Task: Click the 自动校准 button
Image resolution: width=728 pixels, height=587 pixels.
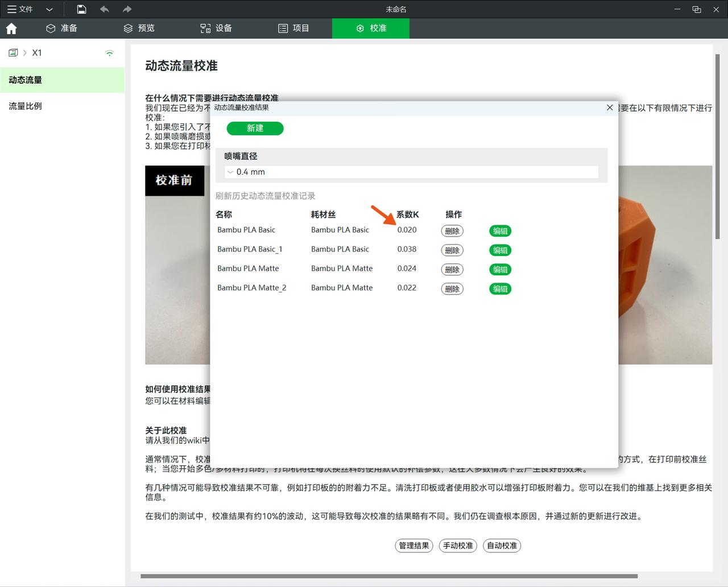Action: tap(502, 545)
